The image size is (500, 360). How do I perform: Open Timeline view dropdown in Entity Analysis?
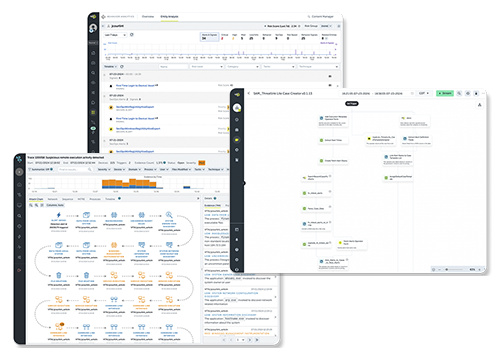tap(110, 67)
